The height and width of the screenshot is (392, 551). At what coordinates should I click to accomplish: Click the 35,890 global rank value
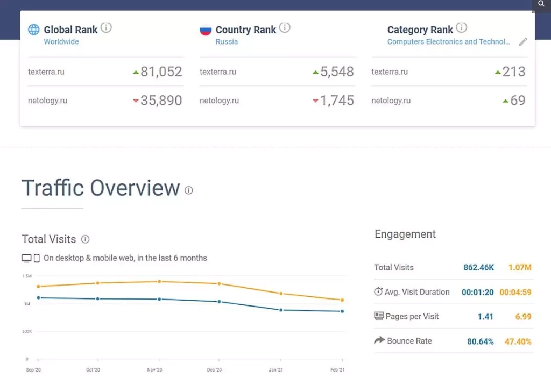(x=161, y=101)
